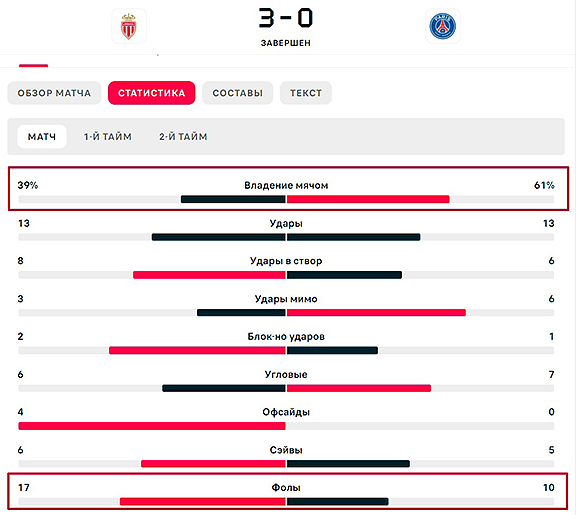Click the Paris Saint-Germain team crest
This screenshot has height=515, width=576.
point(443,26)
